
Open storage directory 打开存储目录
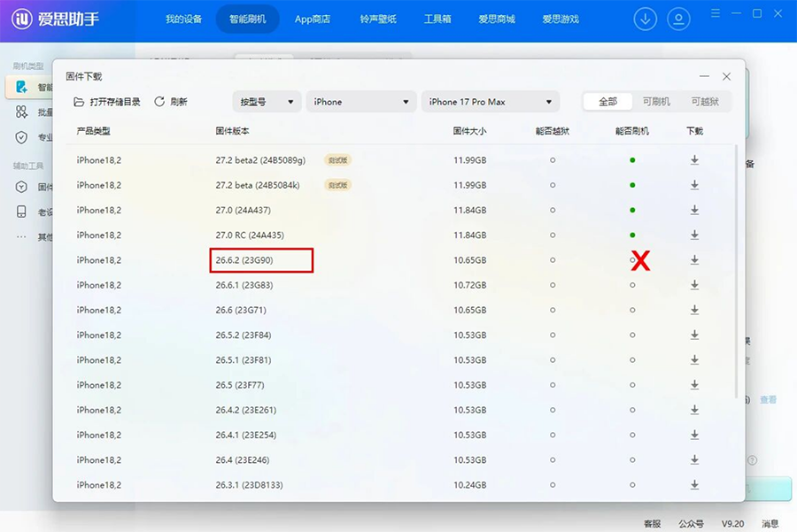107,102
